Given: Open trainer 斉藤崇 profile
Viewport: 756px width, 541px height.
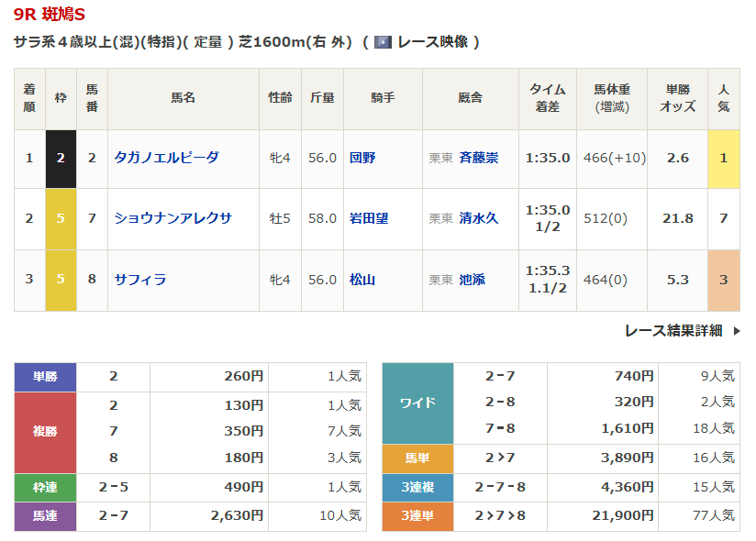Looking at the screenshot, I should click(x=479, y=158).
